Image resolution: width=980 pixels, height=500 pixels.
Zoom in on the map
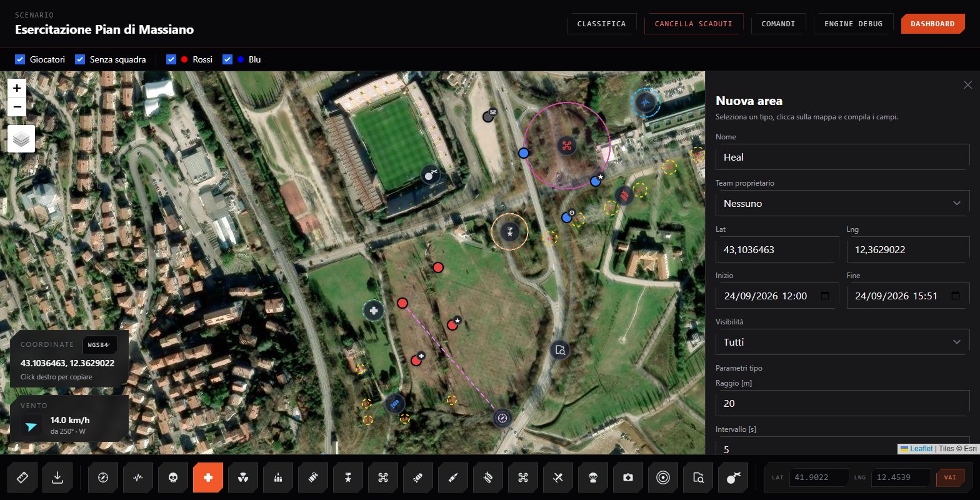[x=17, y=88]
